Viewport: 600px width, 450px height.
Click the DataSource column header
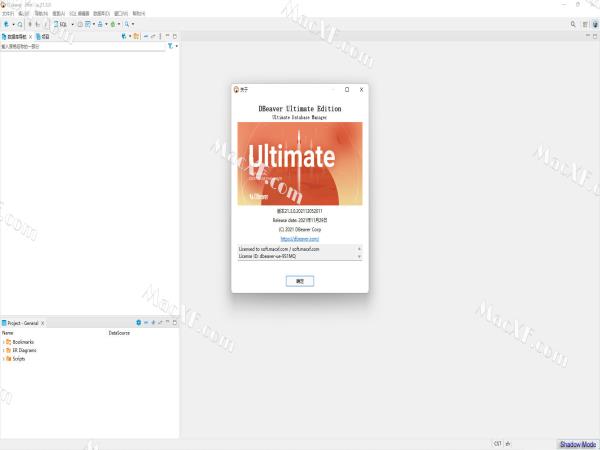(x=119, y=333)
